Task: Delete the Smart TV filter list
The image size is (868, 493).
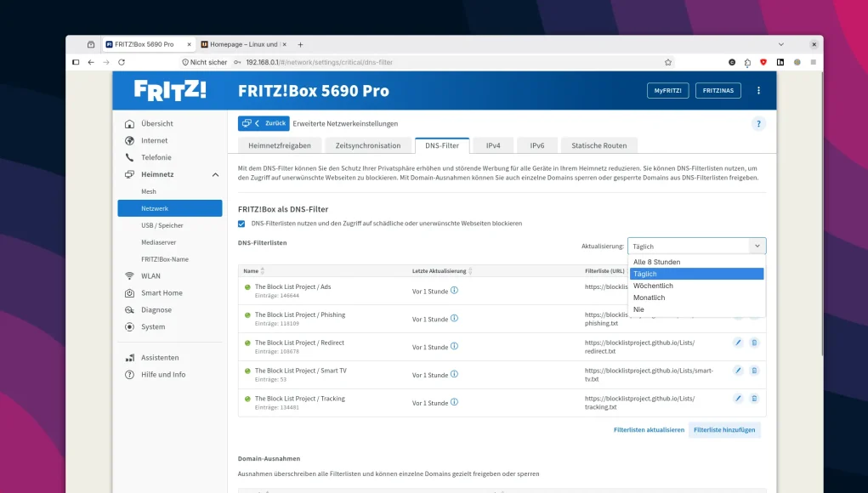Action: [754, 370]
